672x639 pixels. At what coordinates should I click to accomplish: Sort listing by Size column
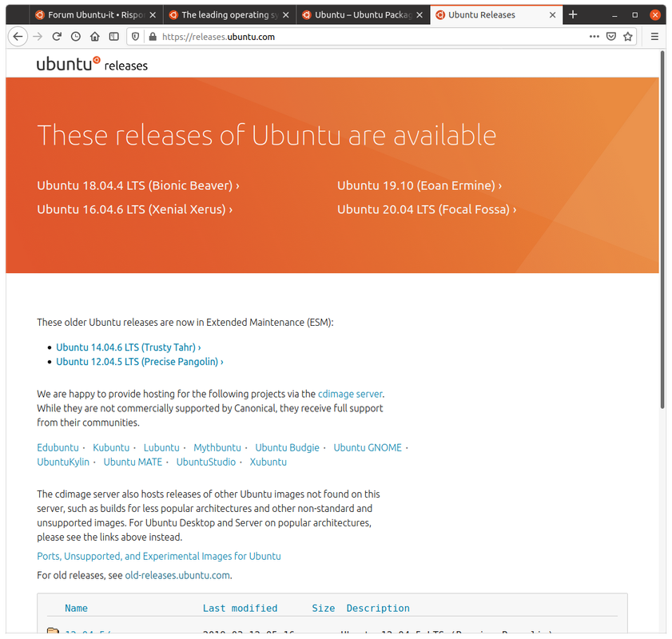(x=324, y=608)
